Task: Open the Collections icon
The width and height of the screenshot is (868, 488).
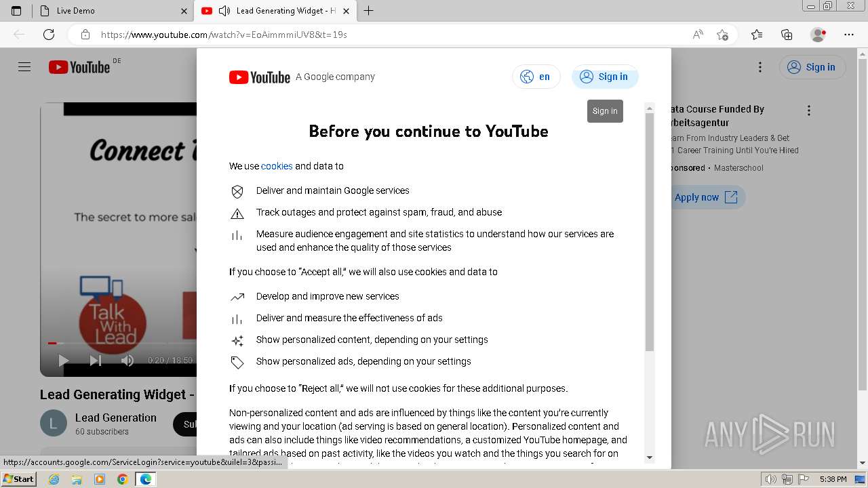Action: point(787,35)
